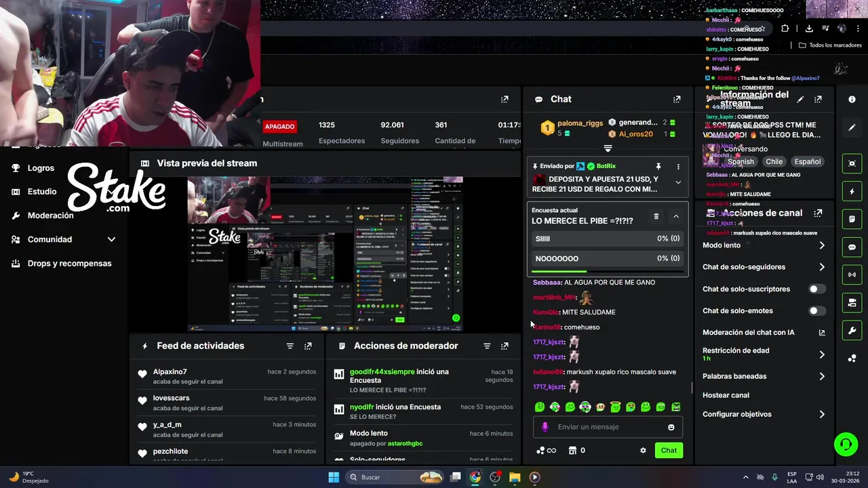Collapse the current poll card
The image size is (868, 488).
676,216
